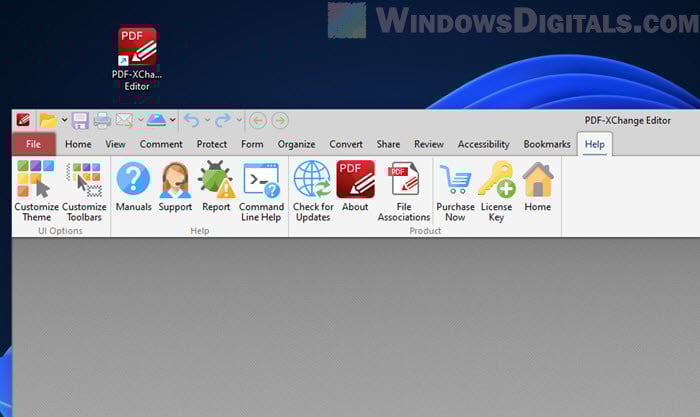Switch to the Form ribbon tab

click(252, 144)
